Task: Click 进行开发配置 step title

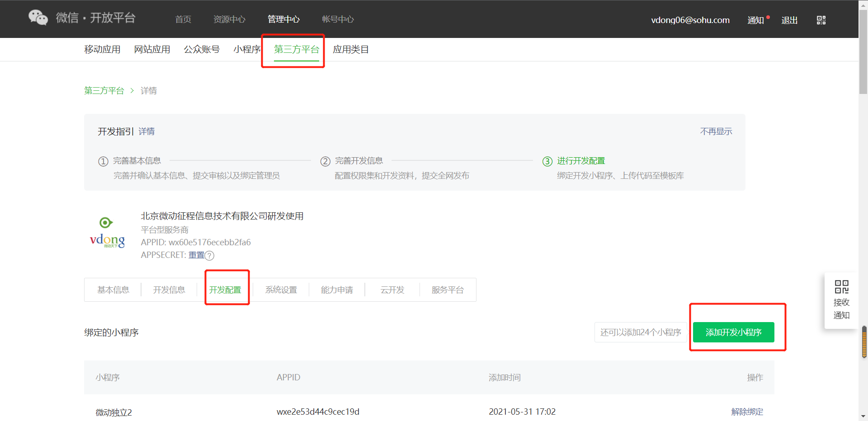Action: (x=581, y=161)
